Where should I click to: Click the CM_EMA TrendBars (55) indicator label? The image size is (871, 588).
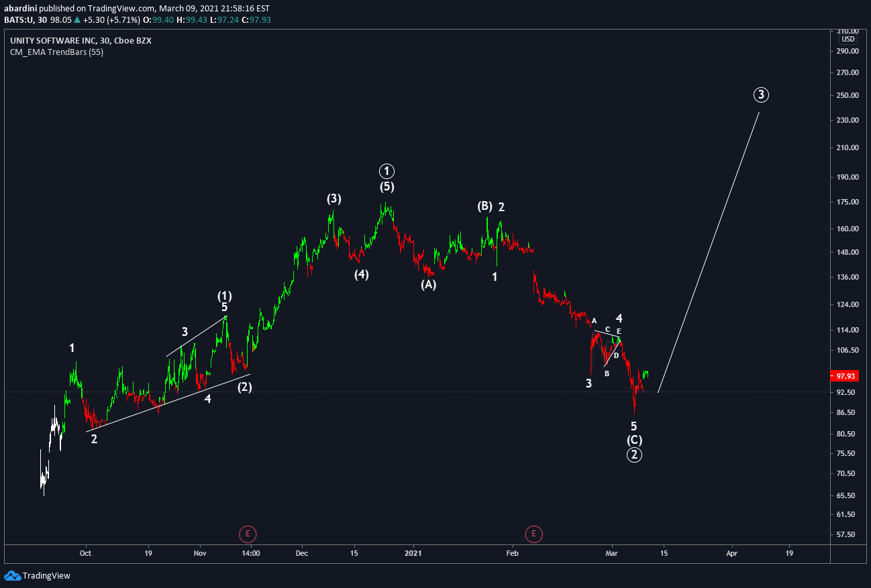[56, 52]
